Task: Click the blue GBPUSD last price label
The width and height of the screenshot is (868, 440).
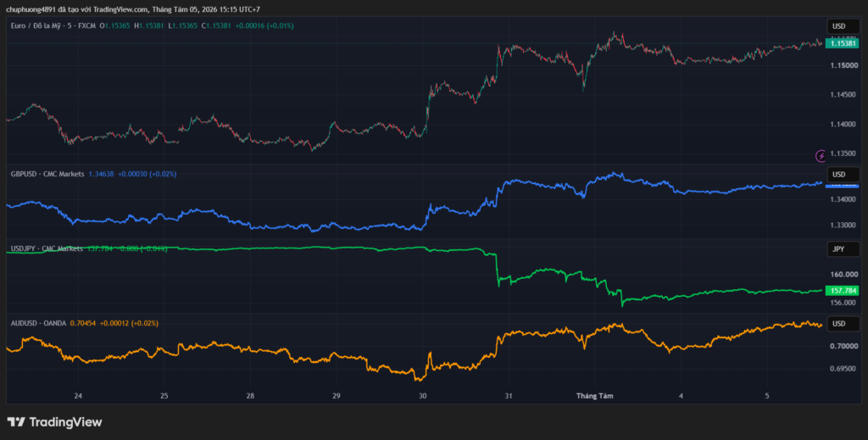Action: pyautogui.click(x=842, y=186)
